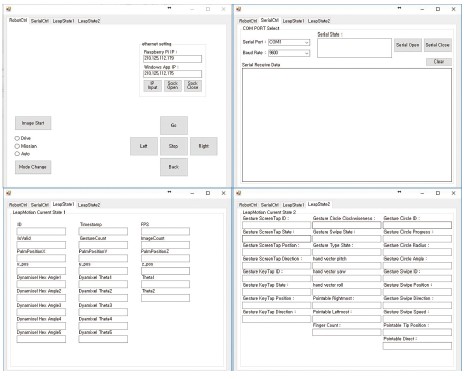This screenshot has height=379, width=467.
Task: Click the Pointable Direct field
Action: pyautogui.click(x=417, y=346)
